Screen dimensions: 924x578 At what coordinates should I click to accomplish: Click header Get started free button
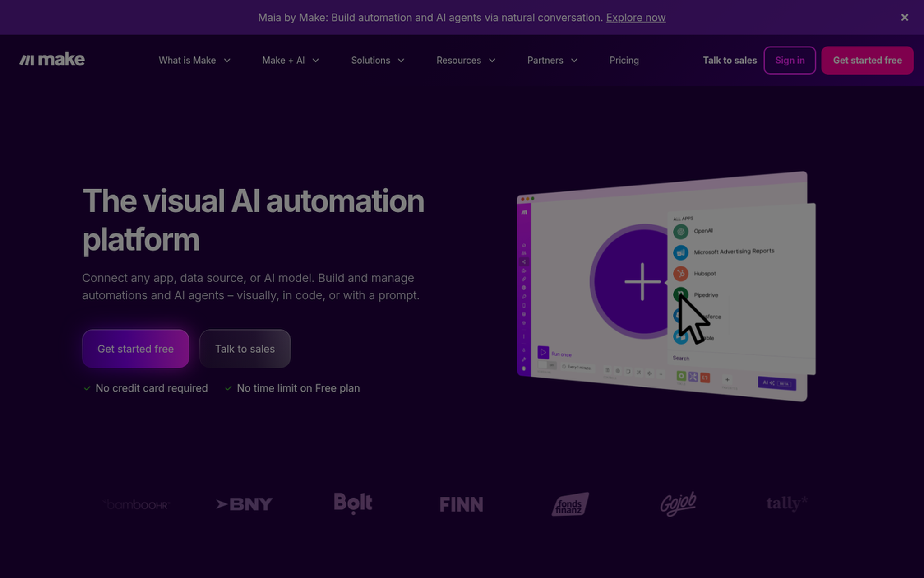tap(867, 60)
